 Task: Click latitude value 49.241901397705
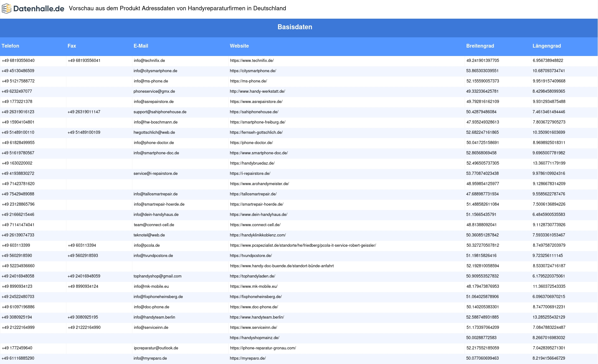[483, 61]
